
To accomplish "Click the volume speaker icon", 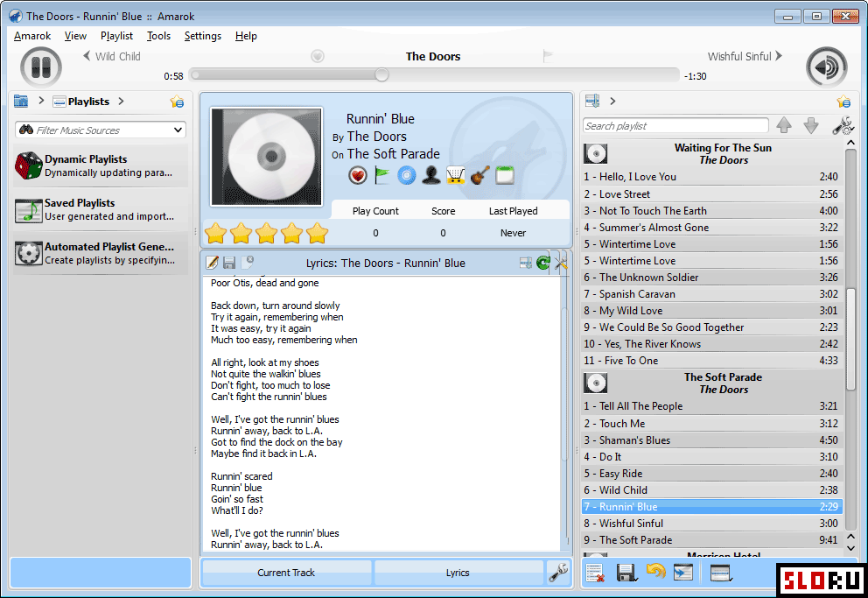I will click(x=827, y=67).
